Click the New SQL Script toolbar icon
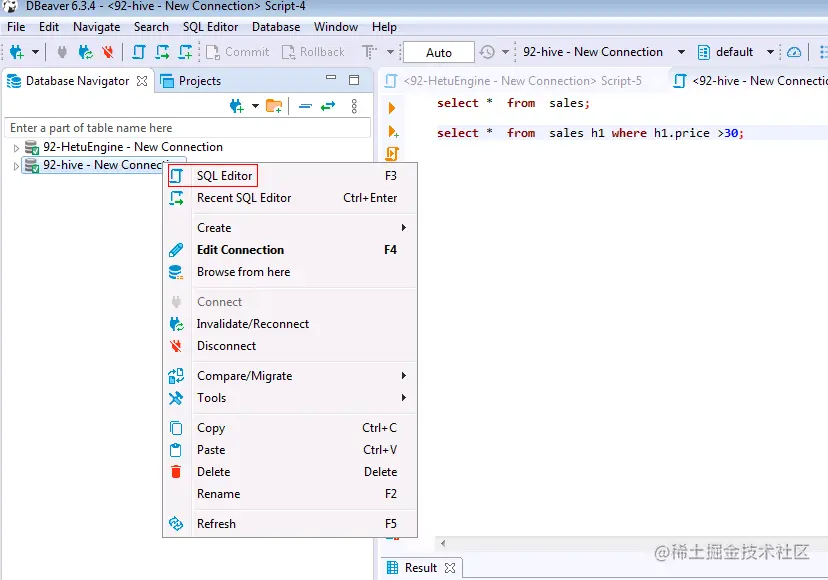 click(x=185, y=52)
